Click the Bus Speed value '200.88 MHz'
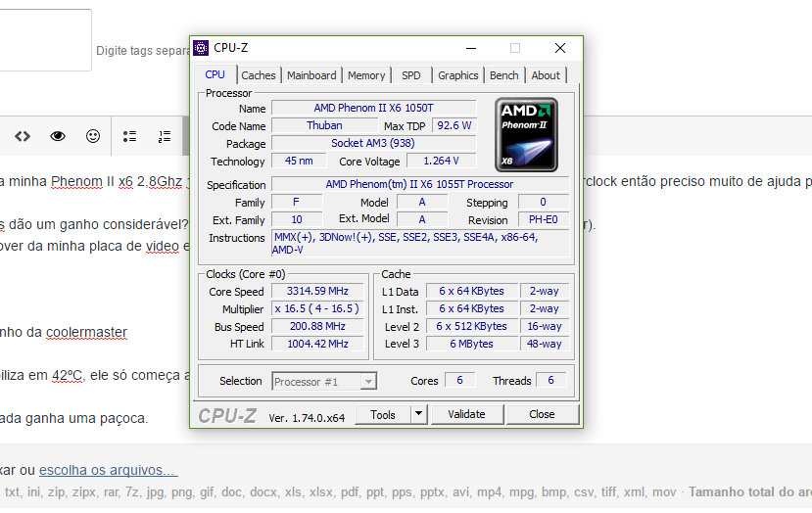The image size is (812, 513). 317,326
